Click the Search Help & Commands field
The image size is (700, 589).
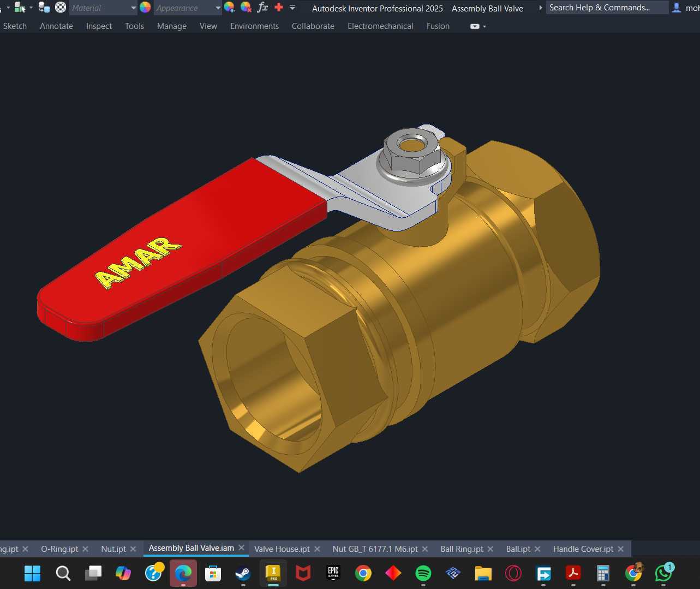click(x=607, y=8)
